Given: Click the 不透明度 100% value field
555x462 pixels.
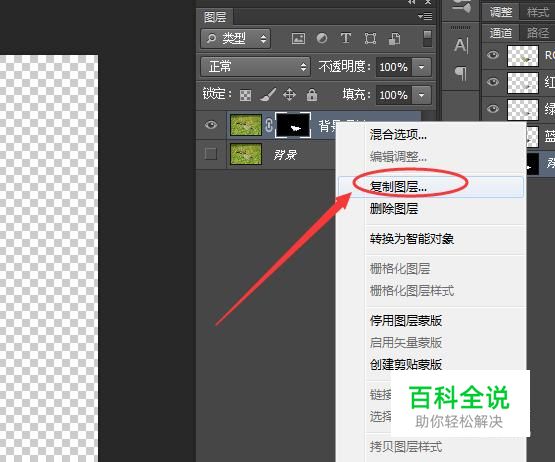Looking at the screenshot, I should [x=394, y=67].
